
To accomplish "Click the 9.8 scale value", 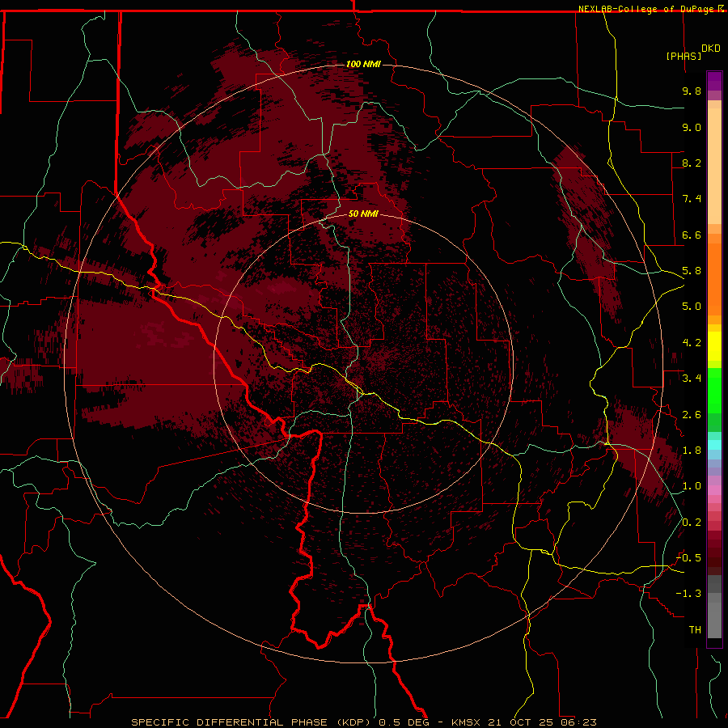I will tap(692, 91).
